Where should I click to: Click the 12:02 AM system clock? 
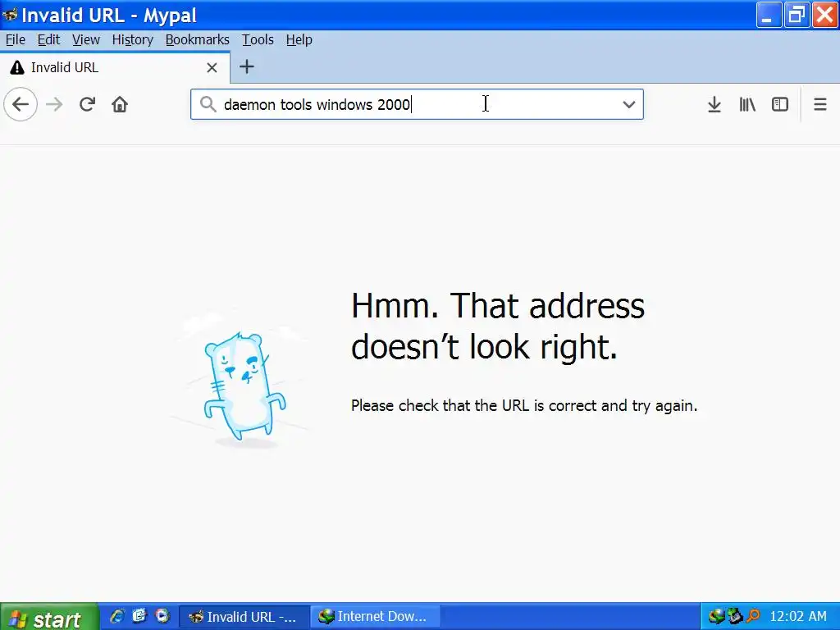click(798, 617)
